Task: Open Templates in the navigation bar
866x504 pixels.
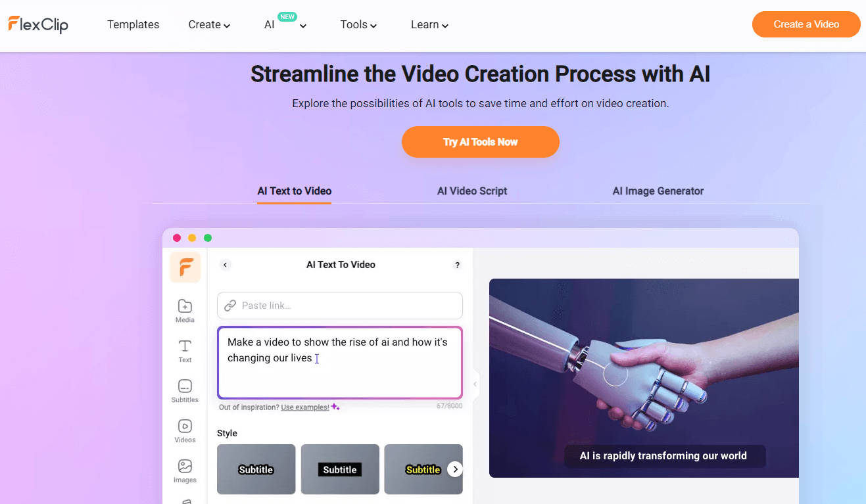Action: tap(133, 24)
